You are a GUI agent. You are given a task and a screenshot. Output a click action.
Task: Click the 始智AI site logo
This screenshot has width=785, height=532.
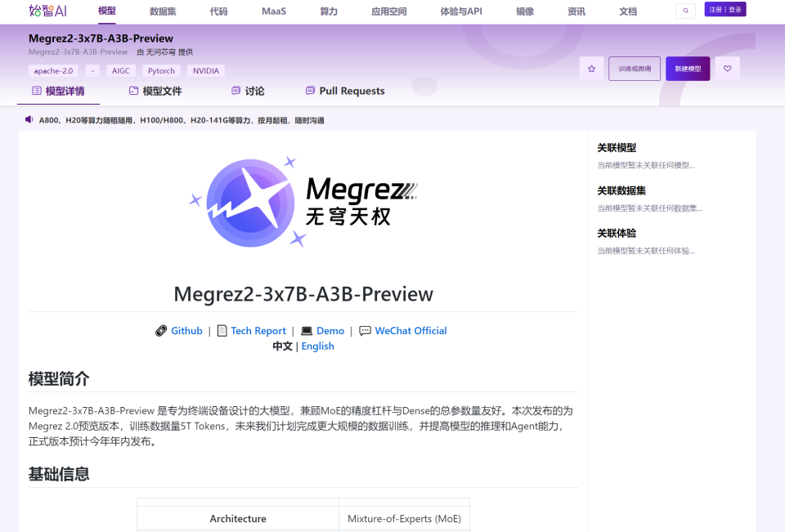47,11
